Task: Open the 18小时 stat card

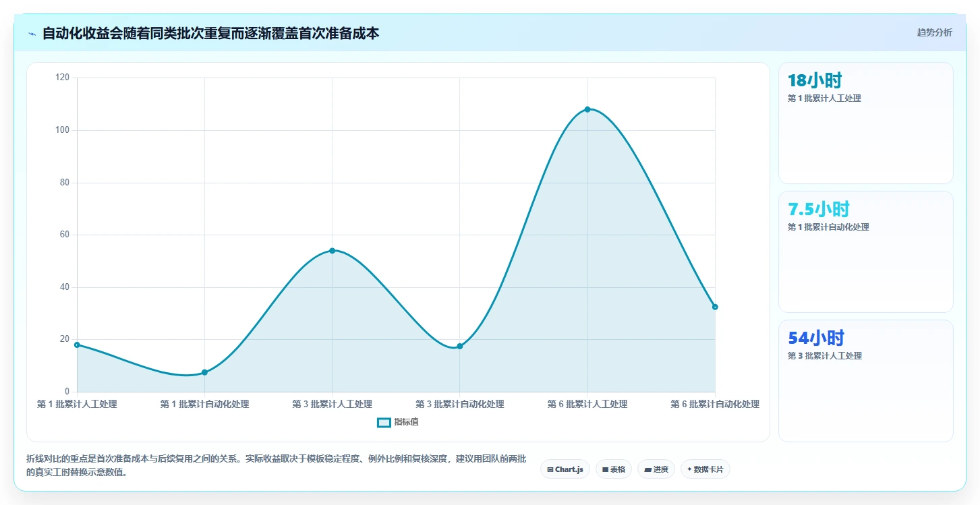Action: point(866,123)
